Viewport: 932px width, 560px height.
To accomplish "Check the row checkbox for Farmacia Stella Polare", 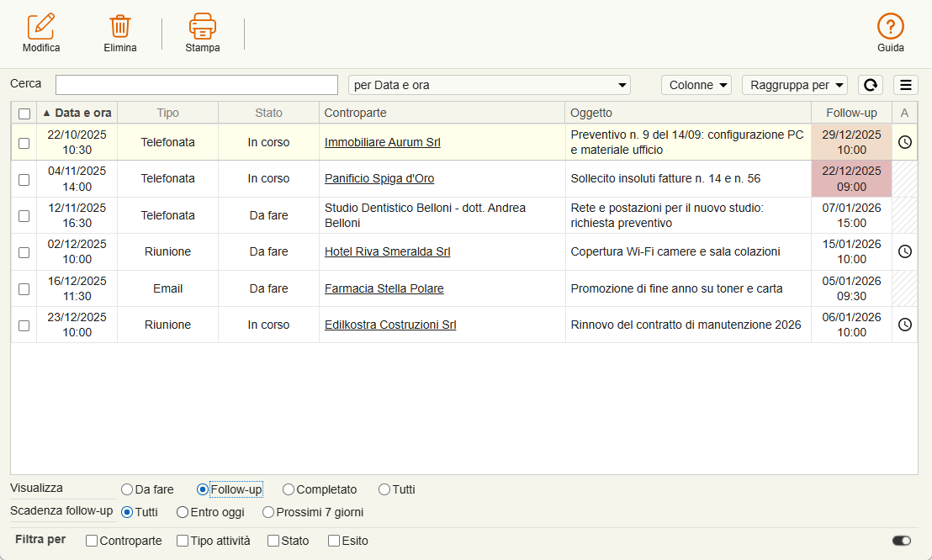I will click(x=24, y=289).
